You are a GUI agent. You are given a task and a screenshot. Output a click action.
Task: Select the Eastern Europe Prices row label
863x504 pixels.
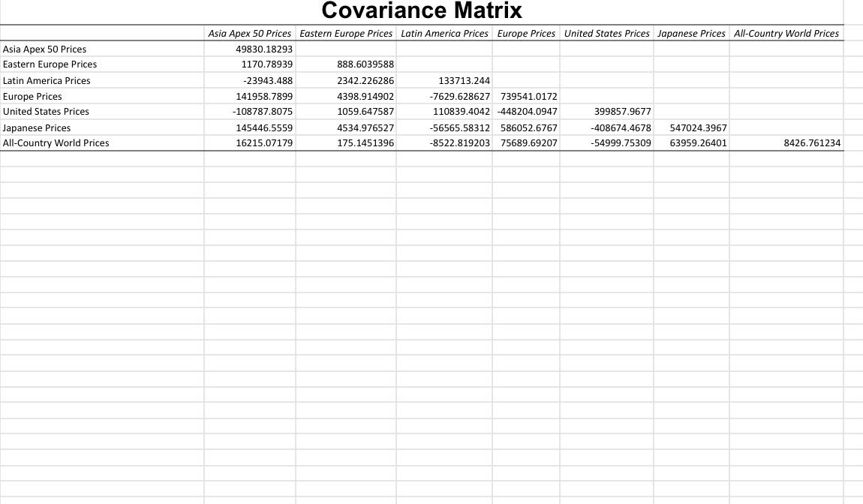[x=50, y=64]
